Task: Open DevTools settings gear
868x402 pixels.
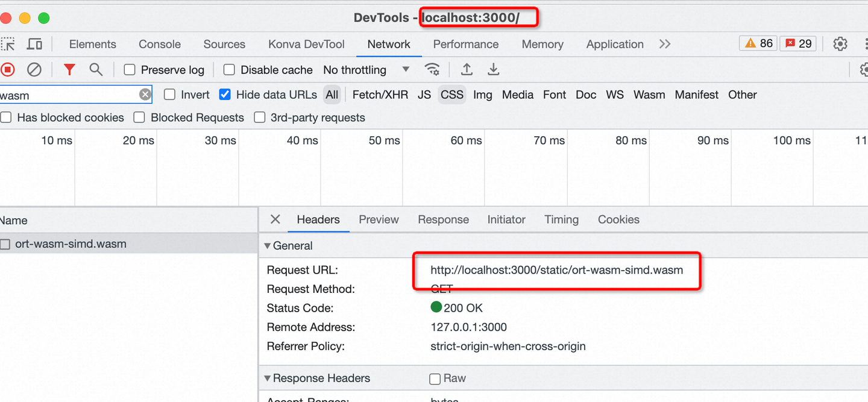Action: point(840,44)
